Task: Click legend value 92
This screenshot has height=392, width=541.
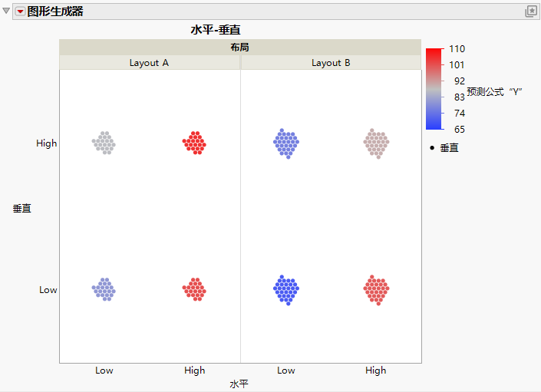Action: [x=459, y=81]
